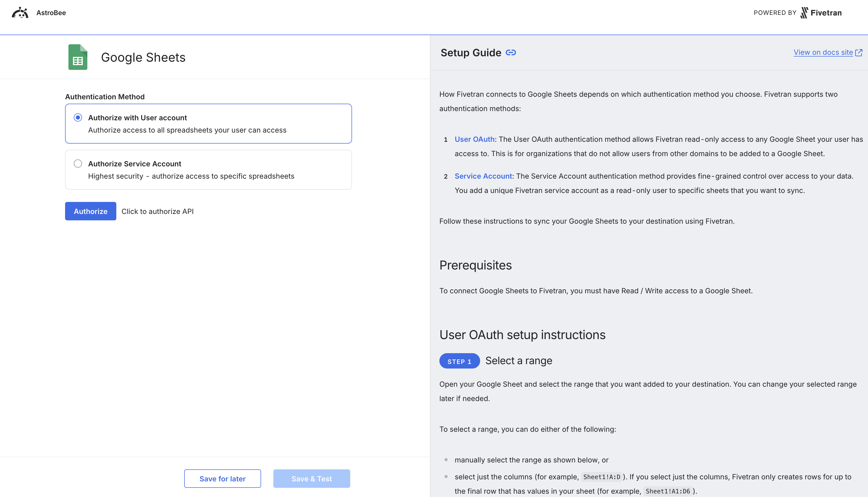Click the Save & Test button
Viewport: 868px width, 497px height.
[311, 479]
